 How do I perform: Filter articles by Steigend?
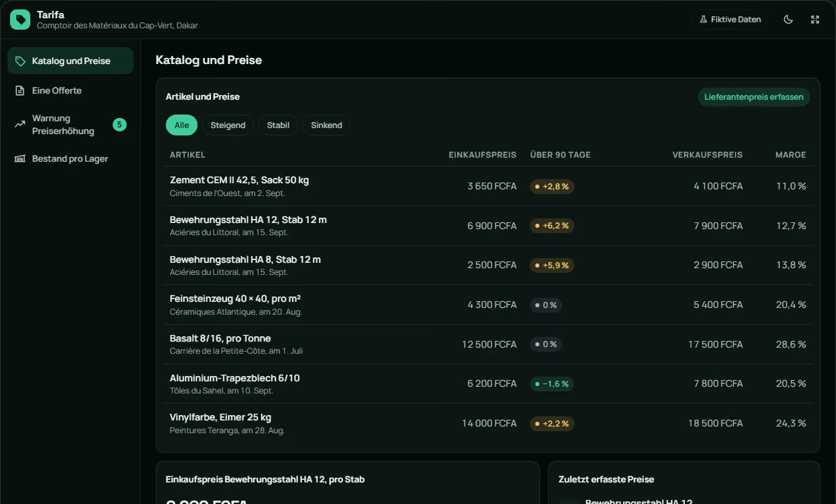point(228,125)
